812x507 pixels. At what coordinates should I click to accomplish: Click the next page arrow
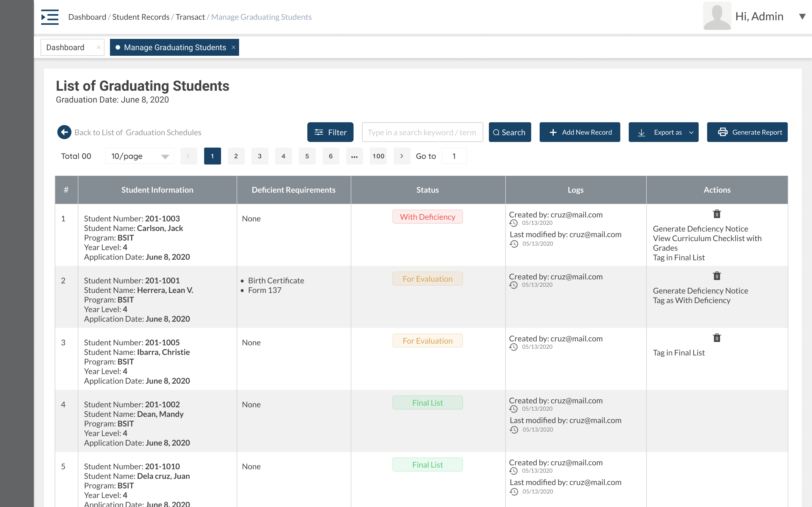click(402, 156)
